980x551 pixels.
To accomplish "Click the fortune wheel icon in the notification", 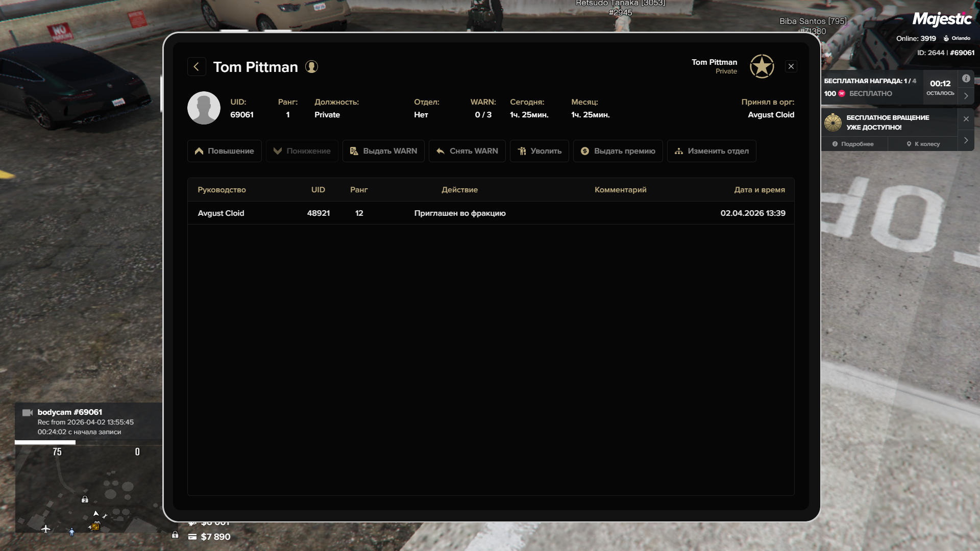I will [832, 122].
